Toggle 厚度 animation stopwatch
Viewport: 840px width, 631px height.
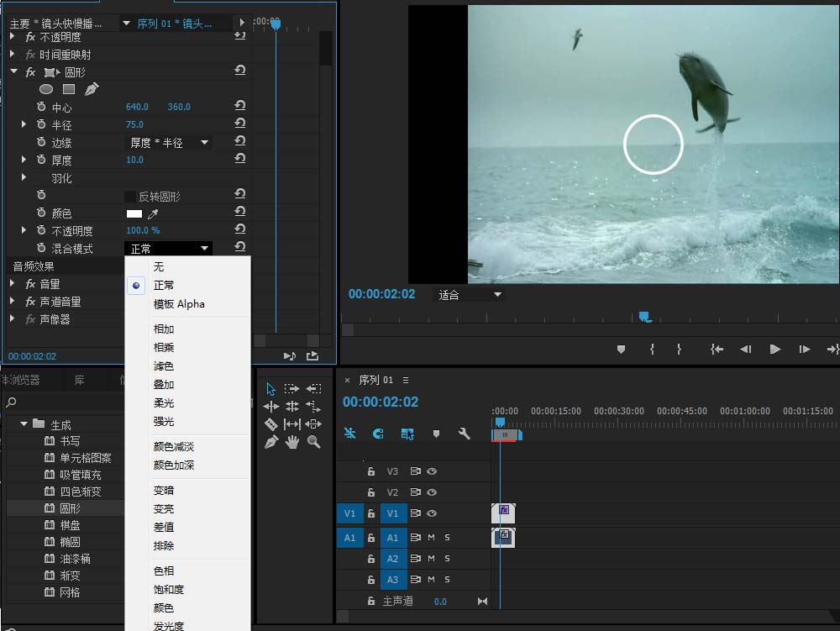pyautogui.click(x=41, y=160)
